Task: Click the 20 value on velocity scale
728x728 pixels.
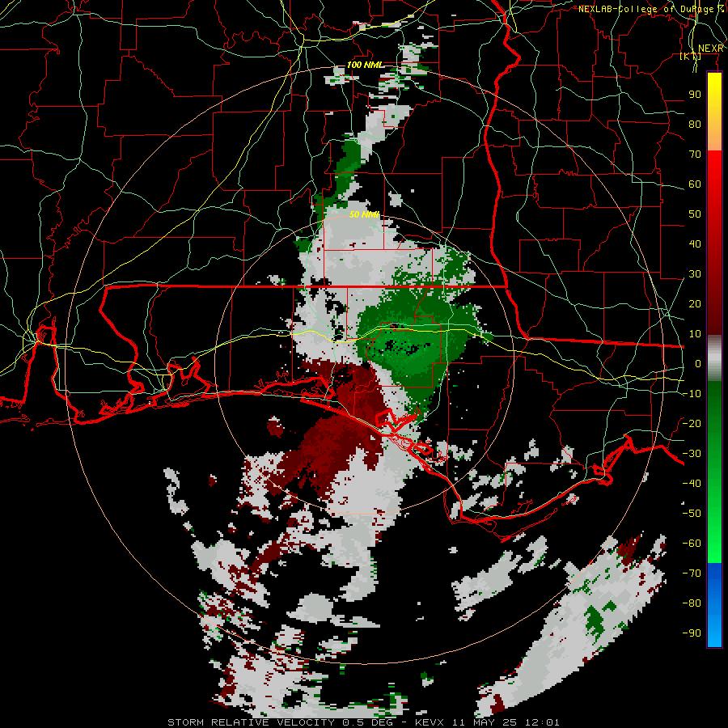Action: (695, 304)
